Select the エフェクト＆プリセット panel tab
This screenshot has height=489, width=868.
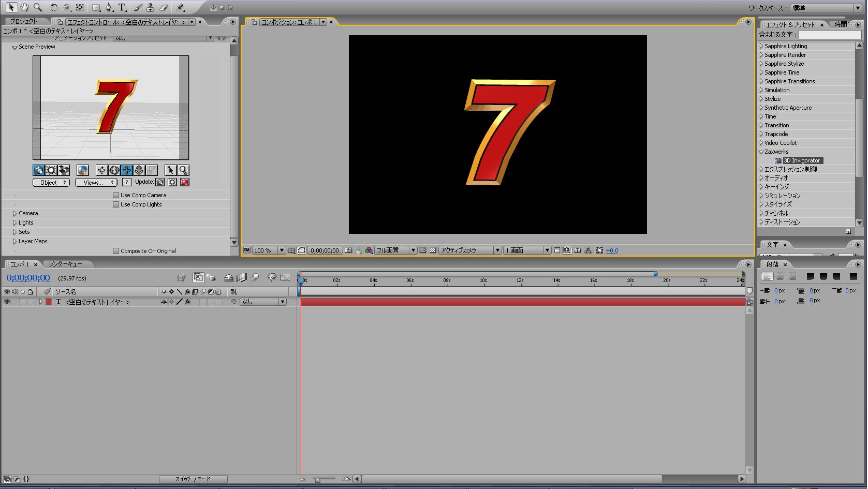790,24
